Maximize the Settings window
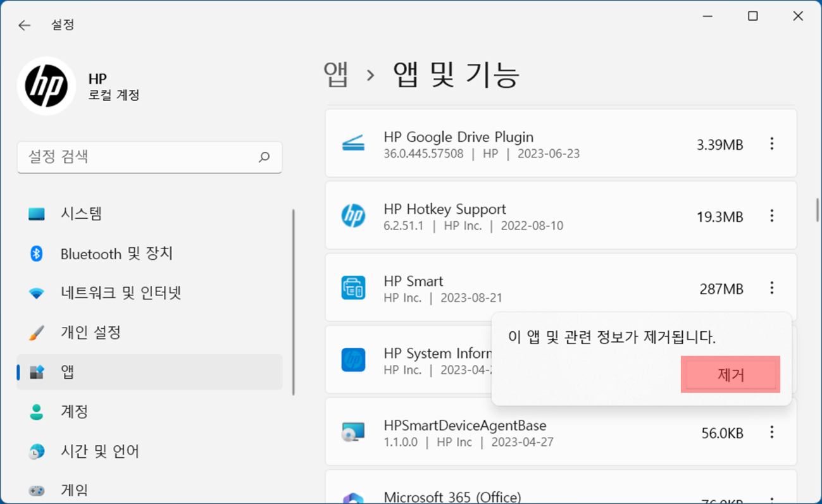Image resolution: width=822 pixels, height=504 pixels. pos(752,16)
